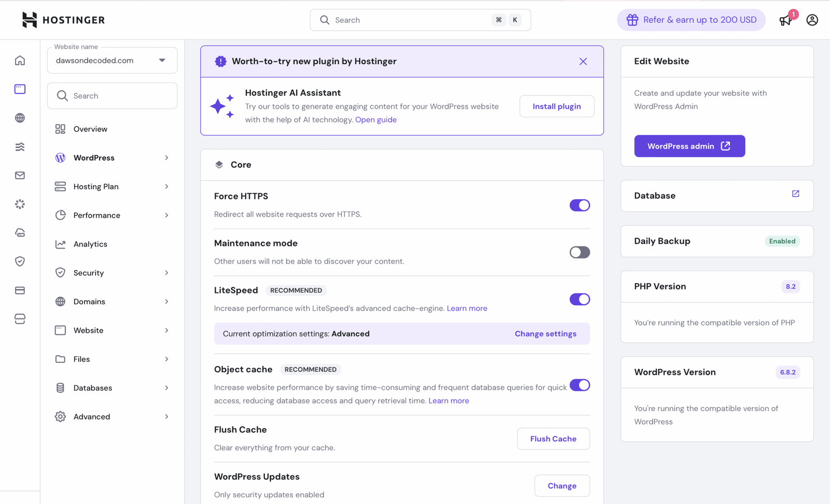Open the Domains globe icon

(x=20, y=118)
